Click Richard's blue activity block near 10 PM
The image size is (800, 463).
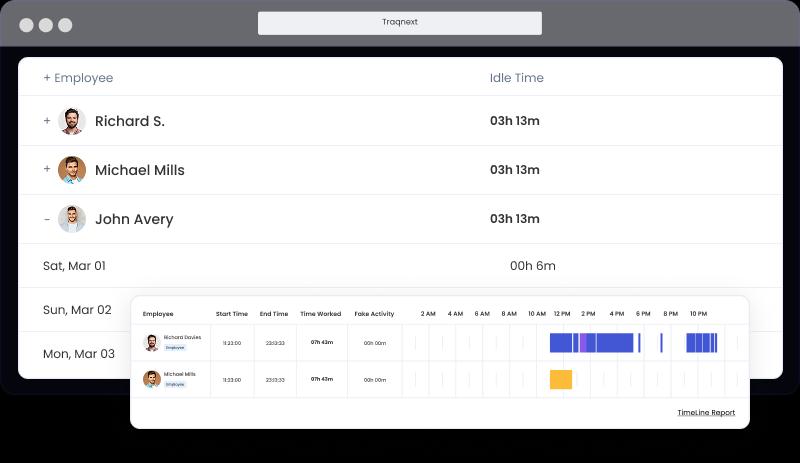coord(700,343)
